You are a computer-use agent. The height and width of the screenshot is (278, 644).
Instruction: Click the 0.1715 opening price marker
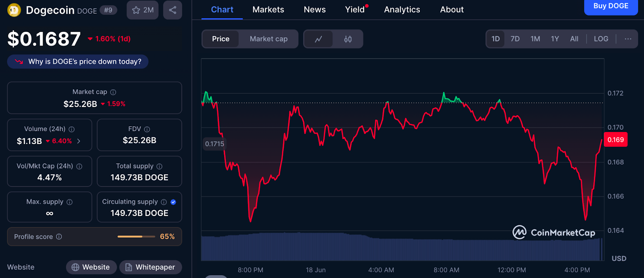click(x=214, y=144)
